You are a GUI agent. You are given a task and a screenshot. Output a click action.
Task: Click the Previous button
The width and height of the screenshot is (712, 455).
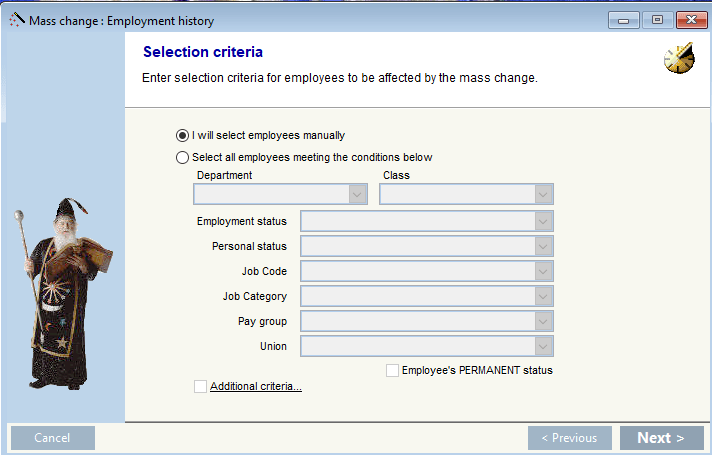[x=569, y=438]
